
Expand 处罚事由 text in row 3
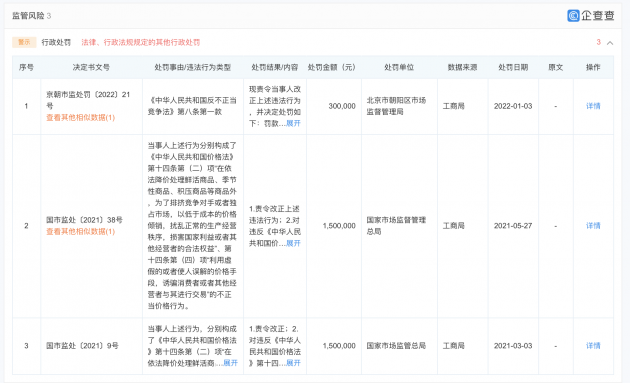(x=230, y=363)
